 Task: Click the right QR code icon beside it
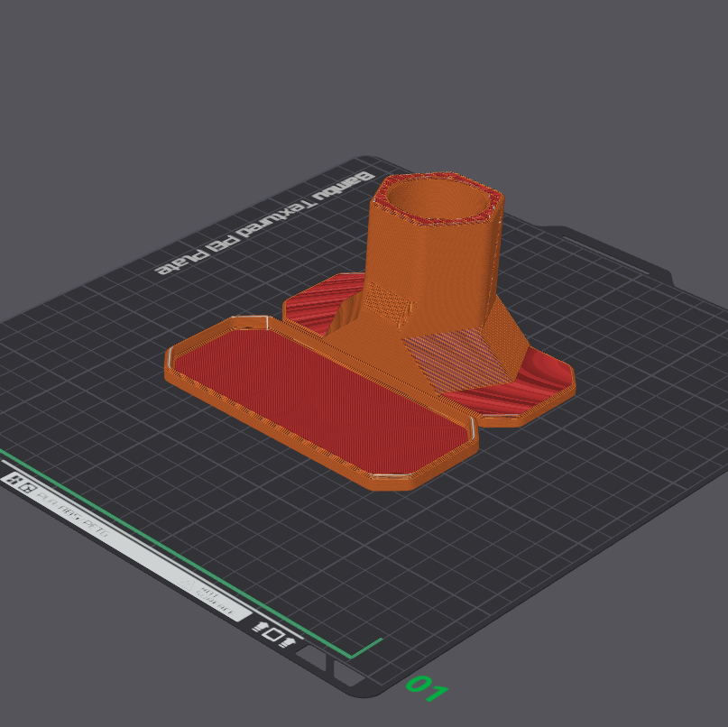pyautogui.click(x=27, y=486)
